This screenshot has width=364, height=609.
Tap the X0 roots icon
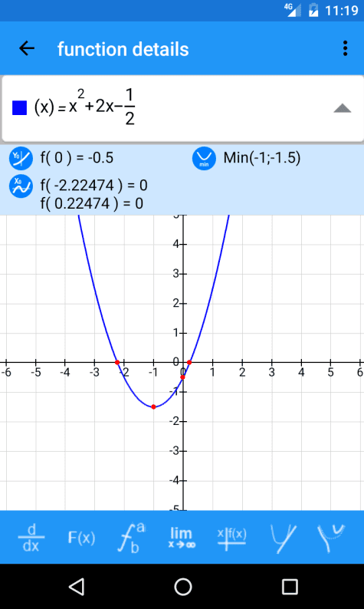21,186
